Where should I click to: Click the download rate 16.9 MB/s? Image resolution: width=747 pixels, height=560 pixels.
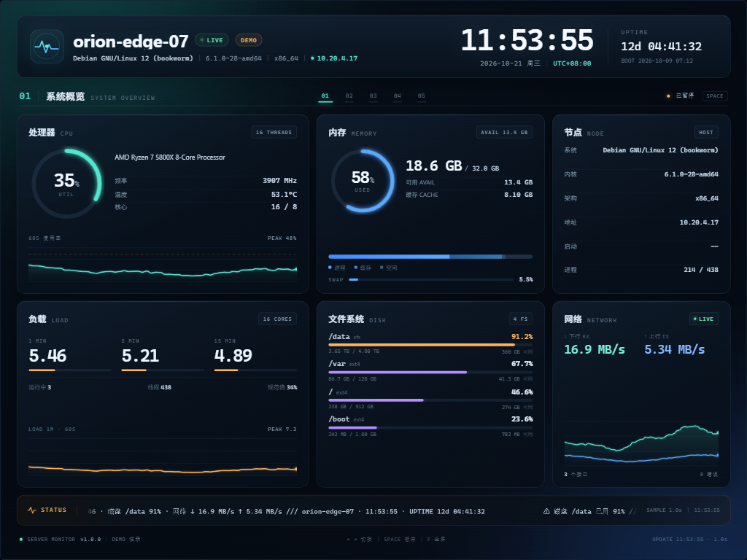click(x=594, y=349)
